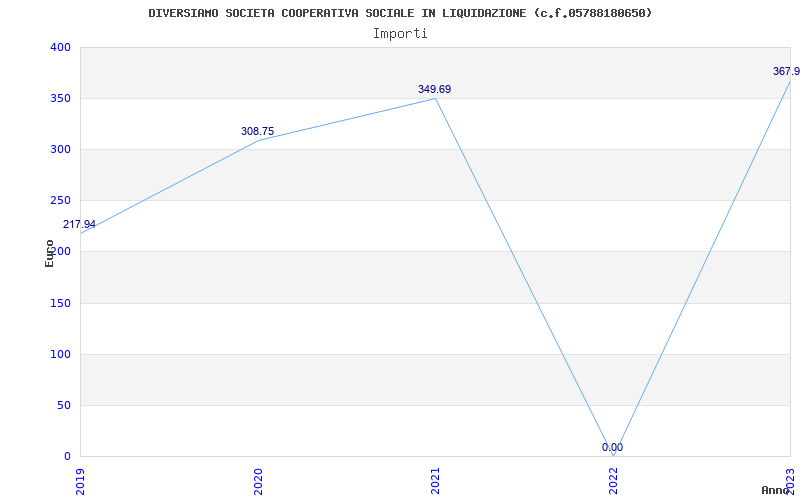
Task: Click the Anno axis title
Action: click(775, 490)
